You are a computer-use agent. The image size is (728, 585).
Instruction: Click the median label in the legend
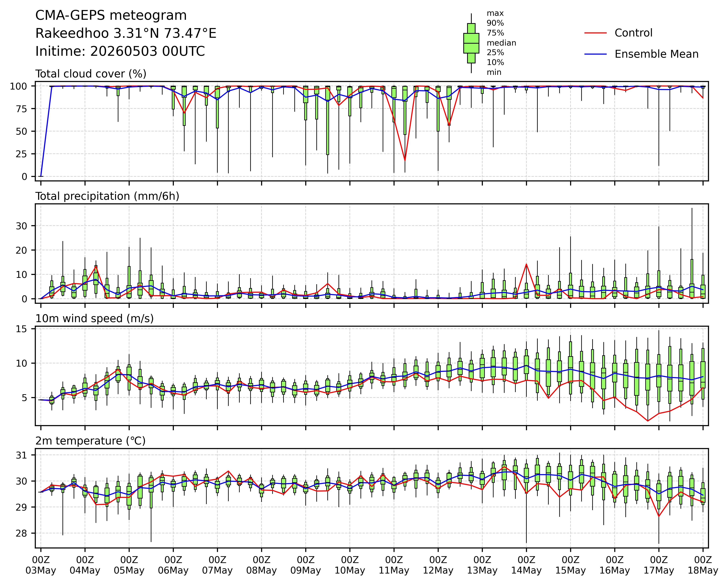tap(501, 43)
